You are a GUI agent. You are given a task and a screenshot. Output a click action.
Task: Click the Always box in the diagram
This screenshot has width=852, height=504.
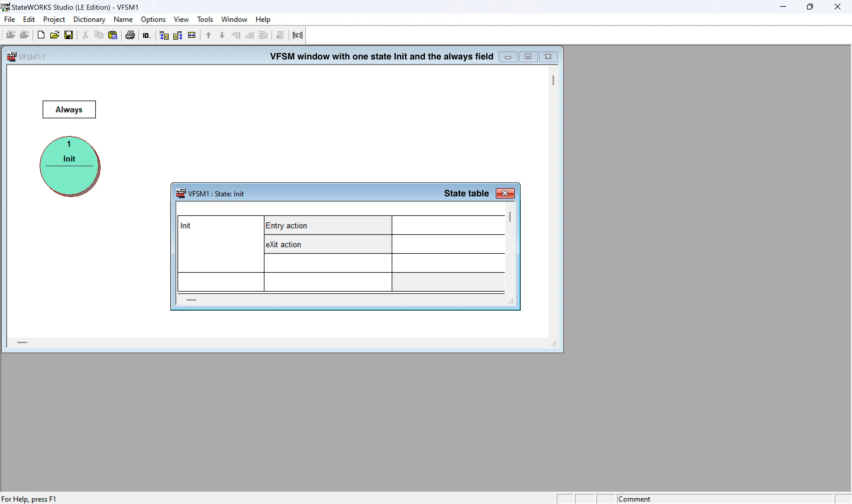click(69, 109)
